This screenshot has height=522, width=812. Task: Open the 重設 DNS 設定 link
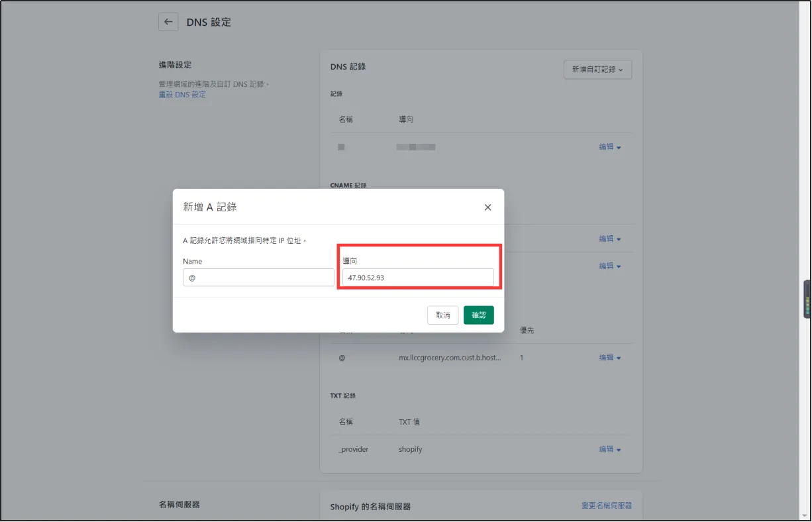pyautogui.click(x=182, y=94)
